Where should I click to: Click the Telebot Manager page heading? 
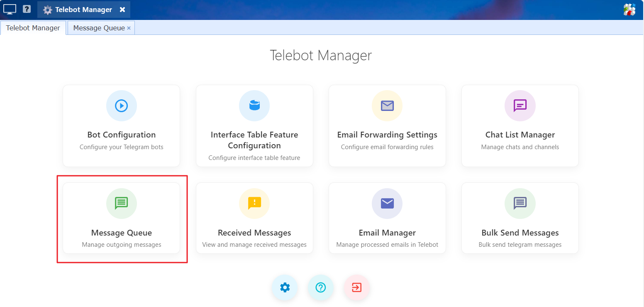click(321, 55)
